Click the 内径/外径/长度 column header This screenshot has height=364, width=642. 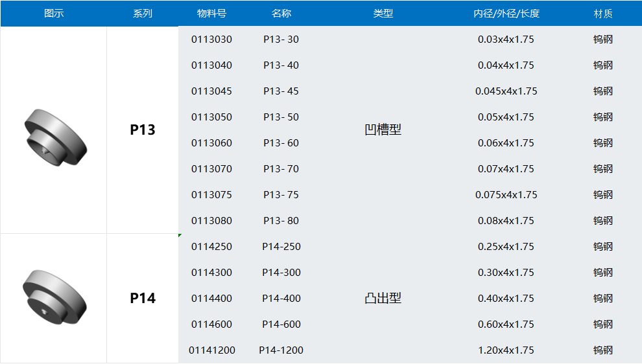click(506, 14)
